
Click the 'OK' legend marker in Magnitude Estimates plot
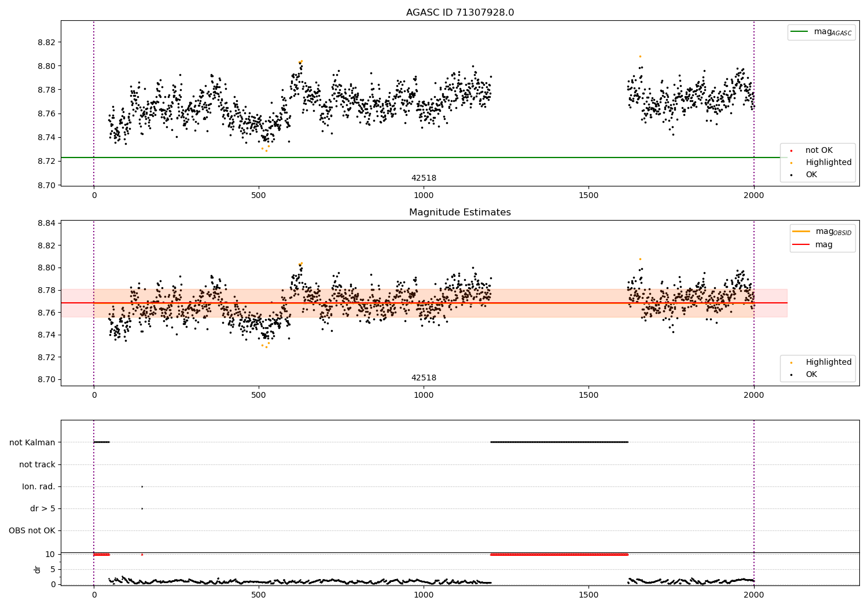tap(791, 375)
